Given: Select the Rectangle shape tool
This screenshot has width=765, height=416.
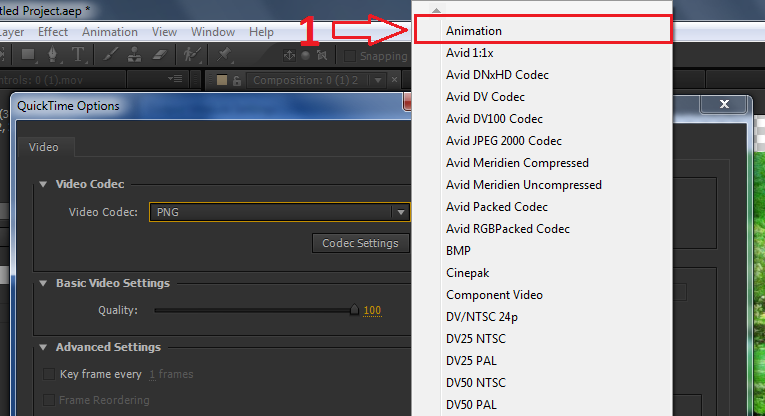Looking at the screenshot, I should click(x=28, y=55).
